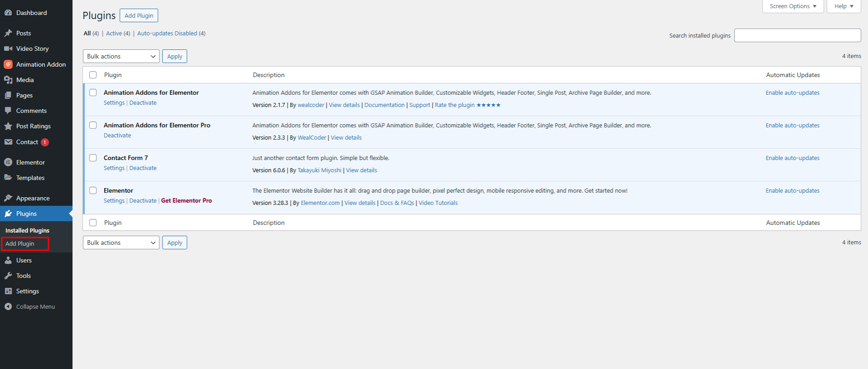Viewport: 868px width, 369px height.
Task: Click the Tools wrench icon
Action: (x=8, y=276)
